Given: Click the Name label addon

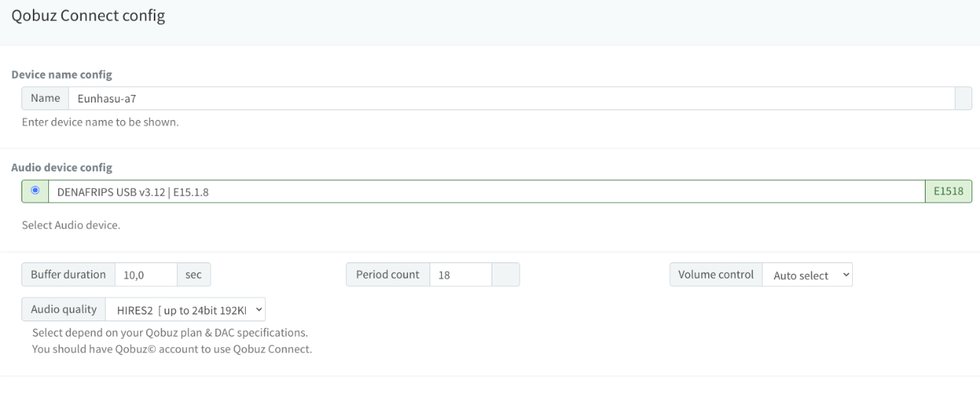Looking at the screenshot, I should coord(45,98).
